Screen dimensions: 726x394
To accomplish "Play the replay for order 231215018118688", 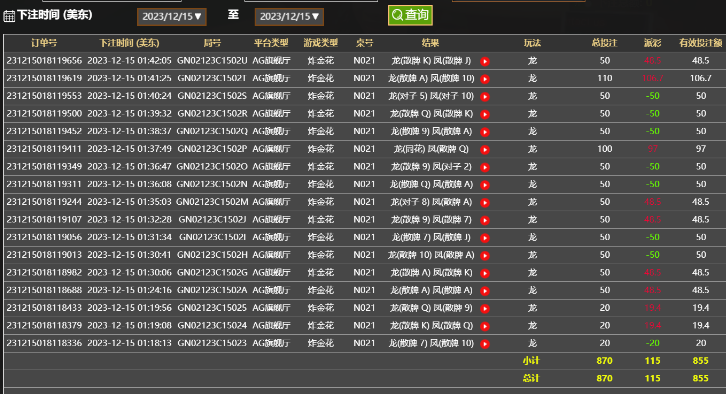I will click(485, 291).
